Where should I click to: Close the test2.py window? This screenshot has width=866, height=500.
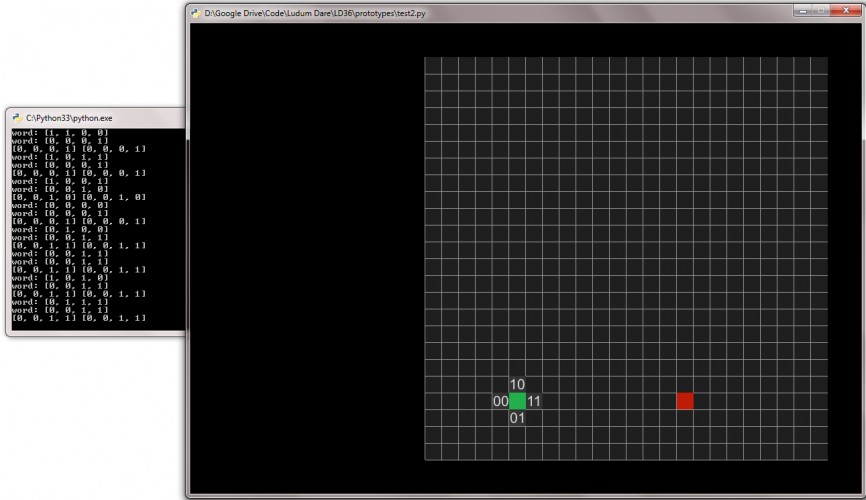tap(846, 10)
